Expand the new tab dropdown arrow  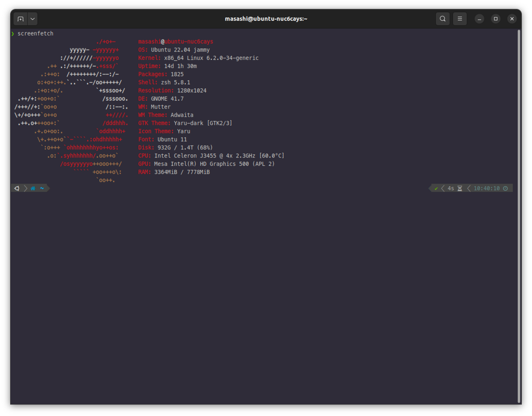[x=32, y=19]
